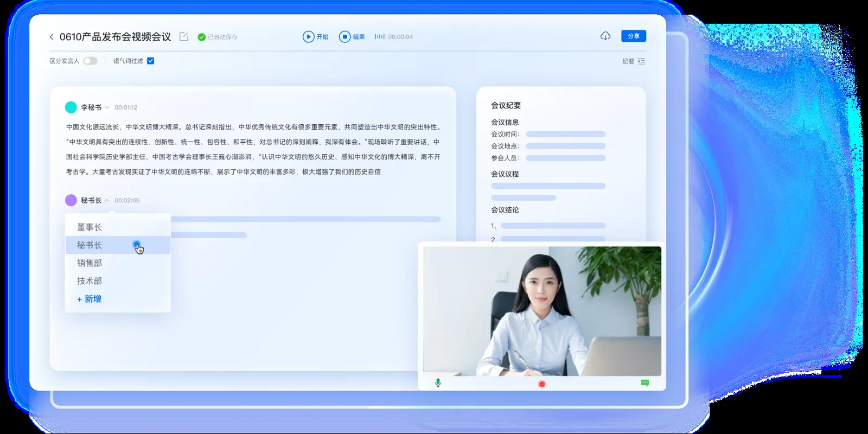Click the meeting title 0610产品发布会视频会议
Image resolution: width=868 pixels, height=434 pixels.
[115, 37]
